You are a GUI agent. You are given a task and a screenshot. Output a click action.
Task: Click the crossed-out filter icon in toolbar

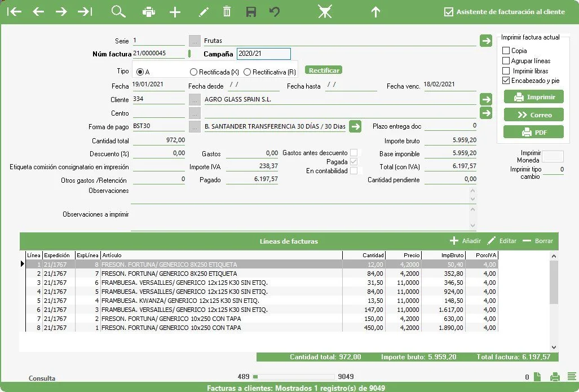325,11
